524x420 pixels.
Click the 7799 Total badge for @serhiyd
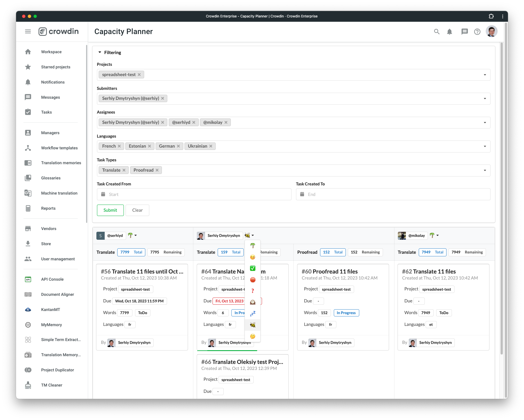click(131, 252)
